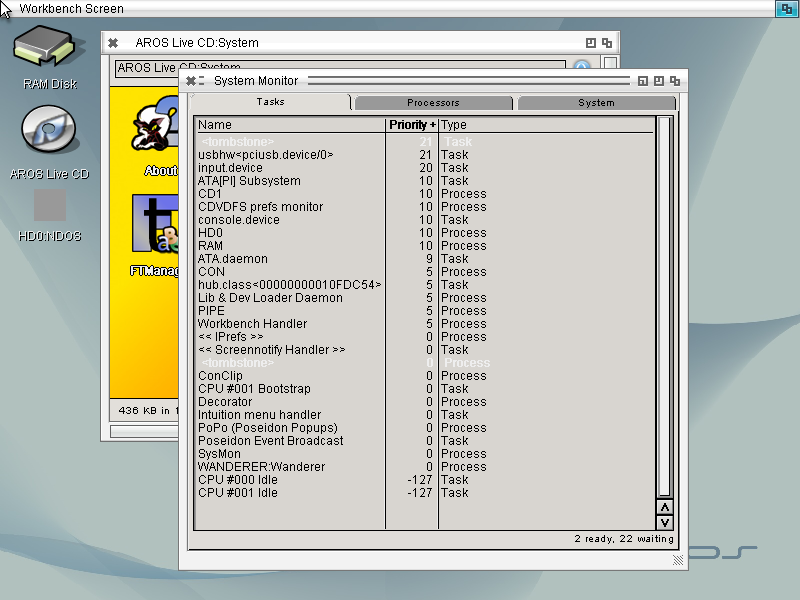Screen dimensions: 800x600
Task: Select the hub.class<0000000010FDC54> row
Action: [x=425, y=285]
